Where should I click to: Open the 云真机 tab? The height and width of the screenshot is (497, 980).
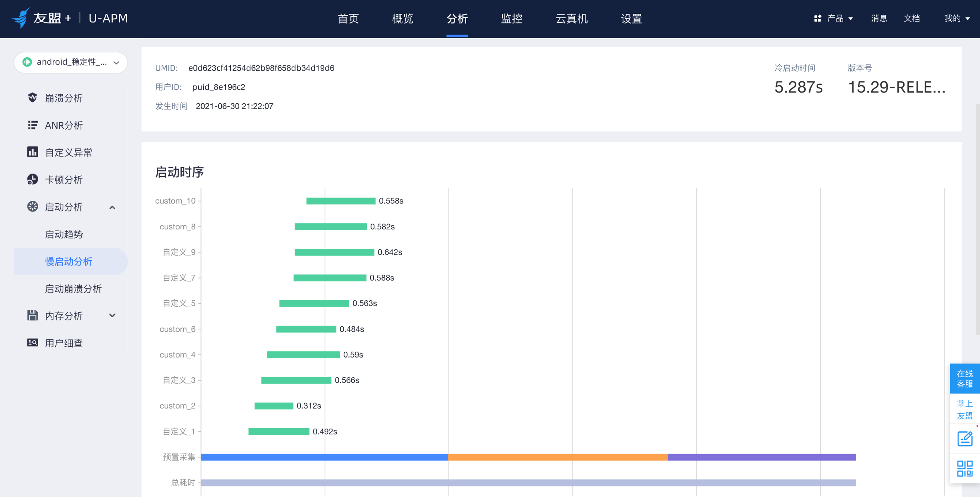pyautogui.click(x=571, y=18)
